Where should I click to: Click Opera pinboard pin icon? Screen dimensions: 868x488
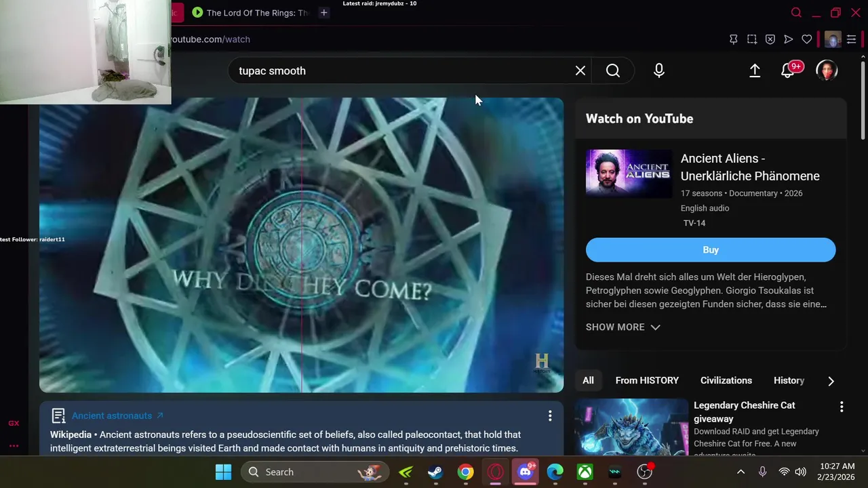pos(734,39)
